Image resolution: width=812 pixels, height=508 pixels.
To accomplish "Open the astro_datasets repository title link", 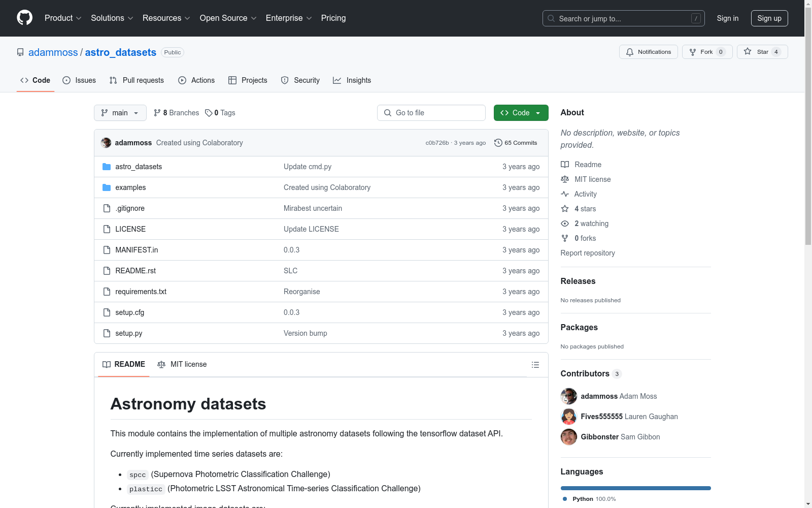I will 121,52.
